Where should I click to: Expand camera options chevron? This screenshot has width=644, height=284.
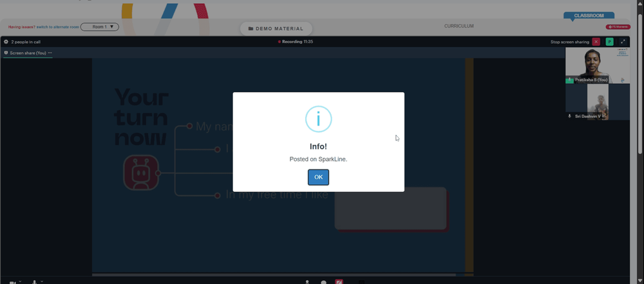coord(20,281)
